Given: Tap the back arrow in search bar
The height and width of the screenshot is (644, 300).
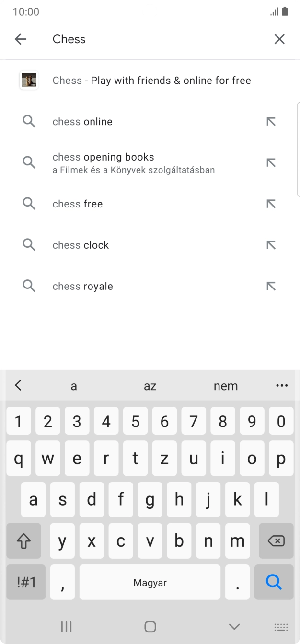Looking at the screenshot, I should click(x=21, y=39).
